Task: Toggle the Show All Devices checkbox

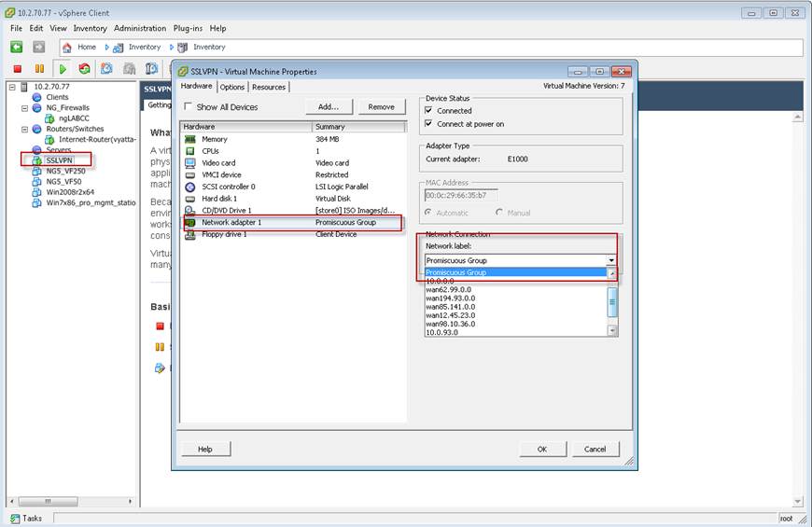Action: tap(188, 106)
